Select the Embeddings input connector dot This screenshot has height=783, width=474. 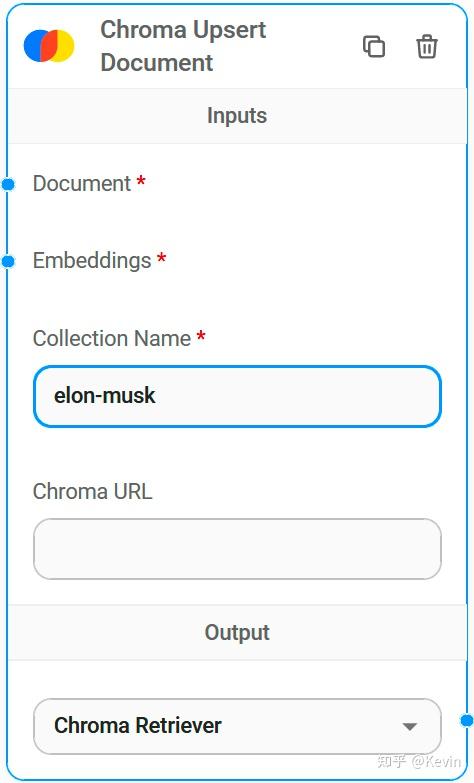8,261
